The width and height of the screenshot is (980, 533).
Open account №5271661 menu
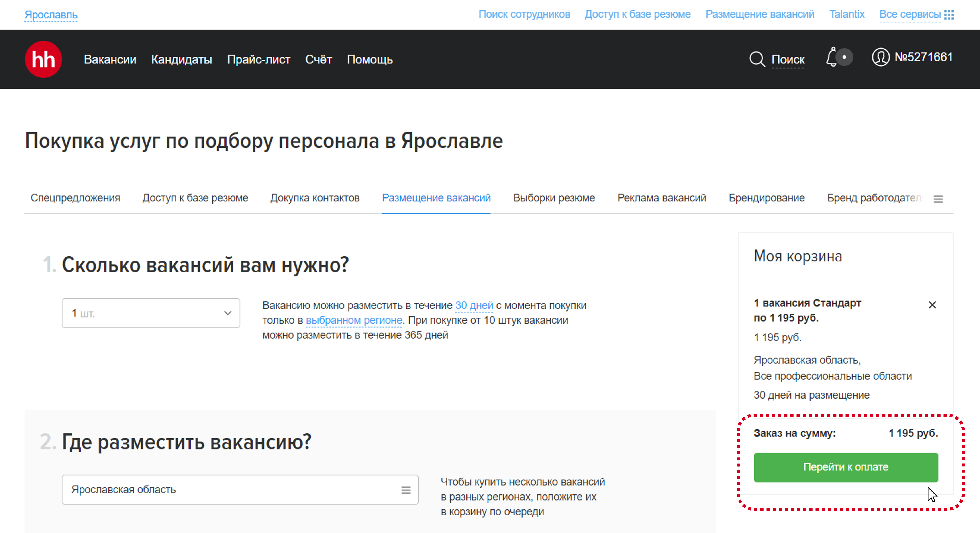[x=923, y=57]
